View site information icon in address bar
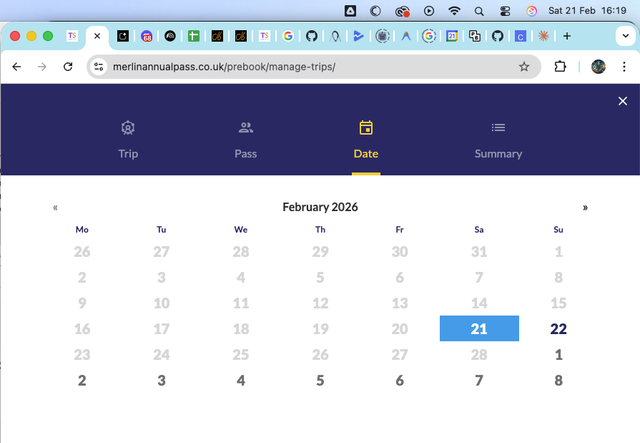The width and height of the screenshot is (640, 443). point(98,67)
